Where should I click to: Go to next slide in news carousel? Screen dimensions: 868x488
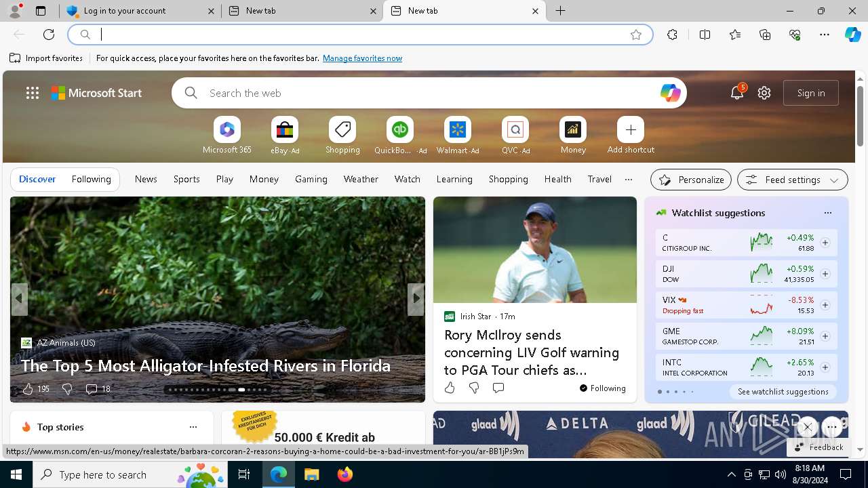coord(416,298)
